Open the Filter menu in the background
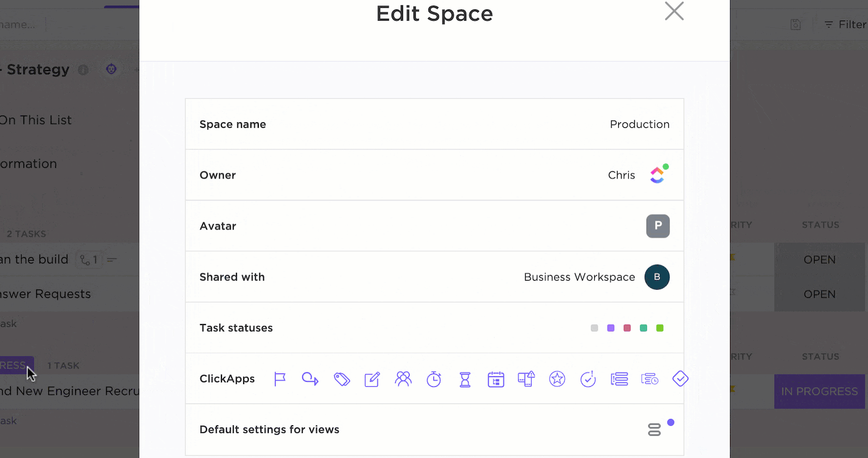Viewport: 868px width, 458px height. point(846,24)
